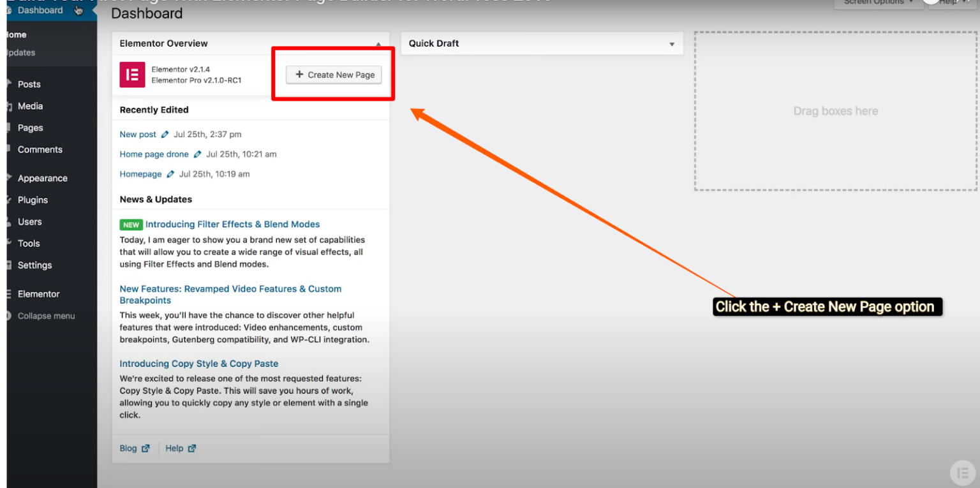Click the Elementor icon in the bottom corner
Image resolution: width=980 pixels, height=488 pixels.
pyautogui.click(x=963, y=473)
